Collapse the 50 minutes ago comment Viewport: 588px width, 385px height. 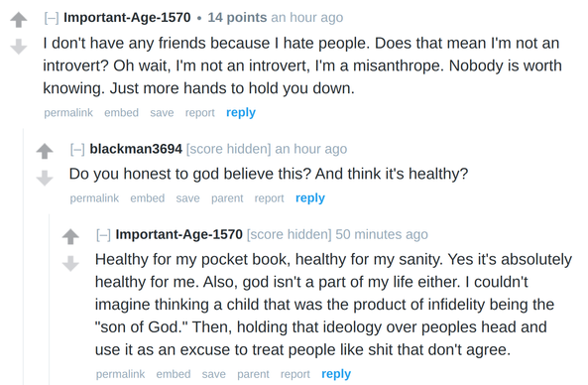[x=103, y=234]
